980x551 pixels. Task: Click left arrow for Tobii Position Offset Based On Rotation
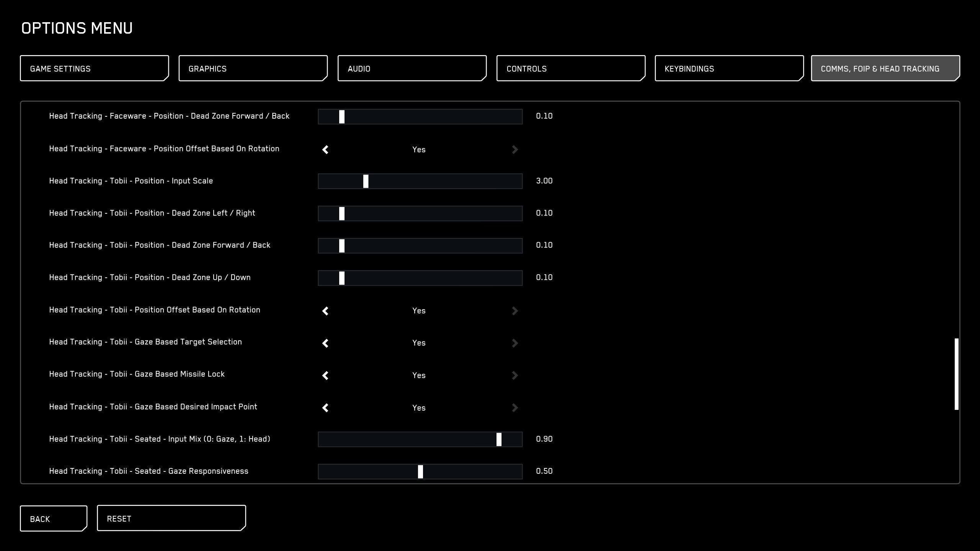pyautogui.click(x=325, y=311)
